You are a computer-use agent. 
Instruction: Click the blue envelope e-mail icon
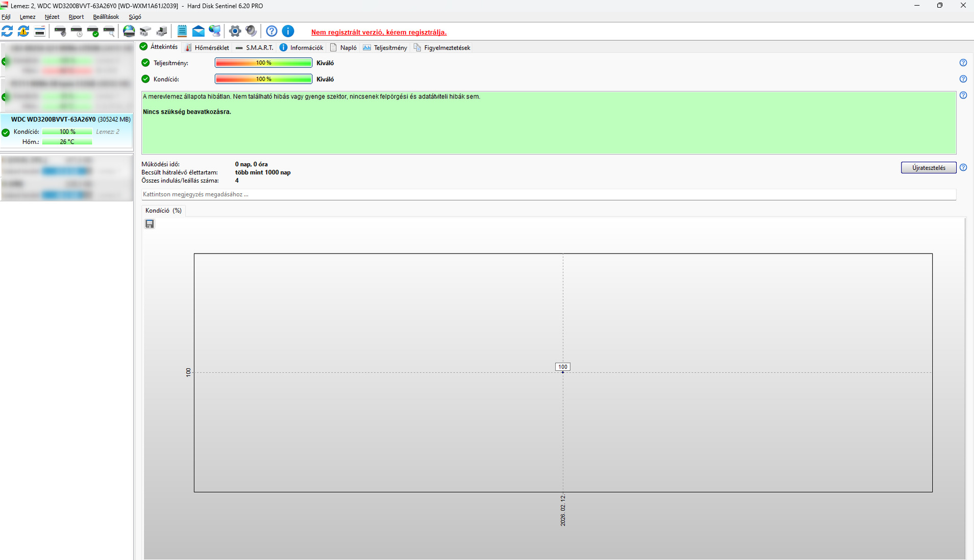(198, 31)
